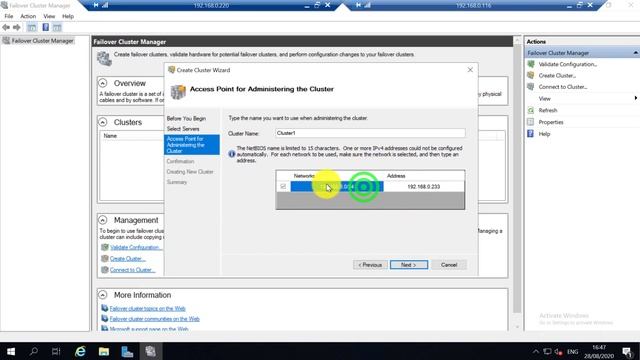
Task: Click Create Cluster link in Management
Action: pos(127,259)
